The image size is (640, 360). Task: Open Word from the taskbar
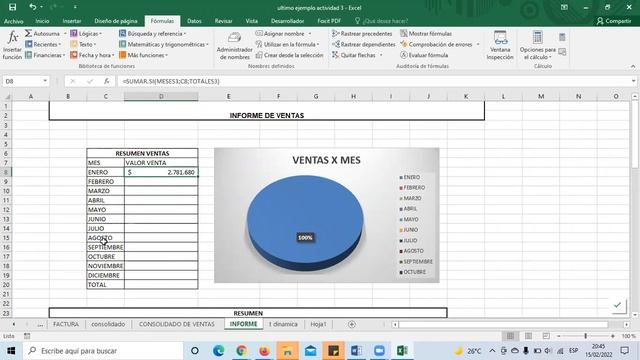pos(356,351)
